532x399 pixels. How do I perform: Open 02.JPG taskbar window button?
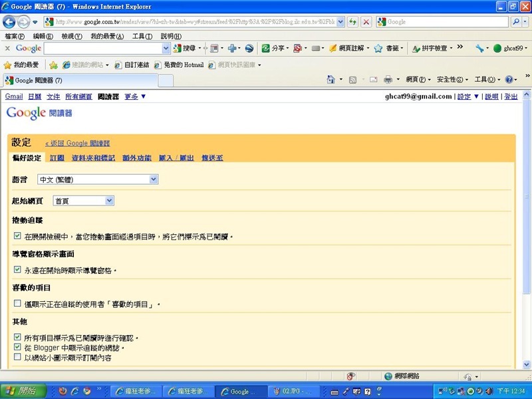(294, 391)
